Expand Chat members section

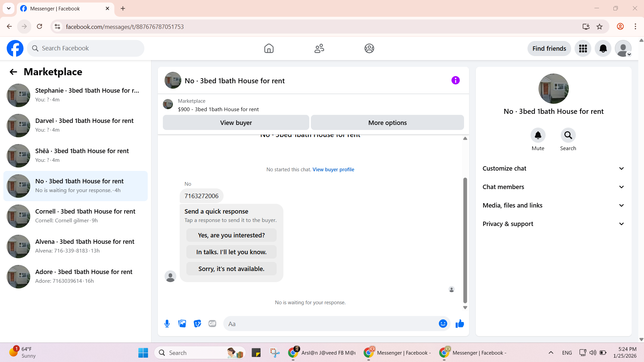tap(553, 187)
